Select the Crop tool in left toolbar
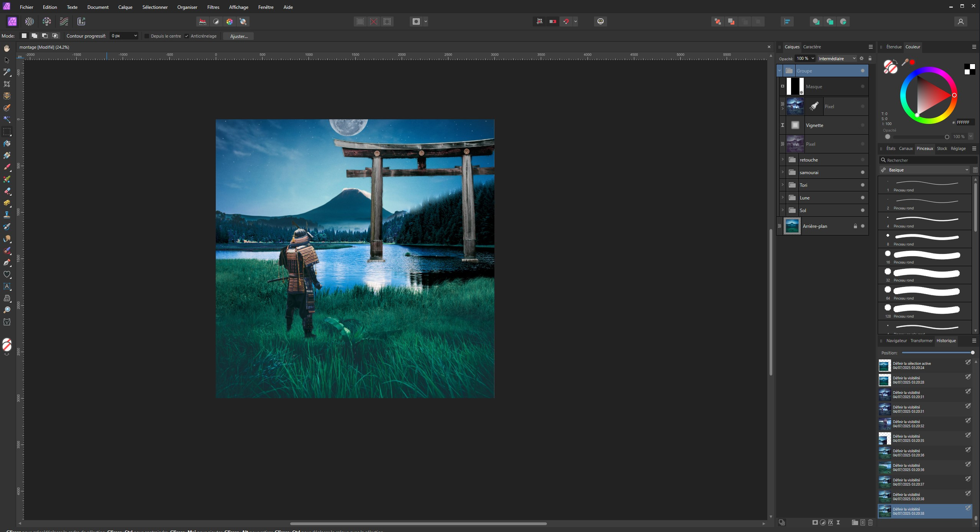The height and width of the screenshot is (532, 980). point(7,84)
